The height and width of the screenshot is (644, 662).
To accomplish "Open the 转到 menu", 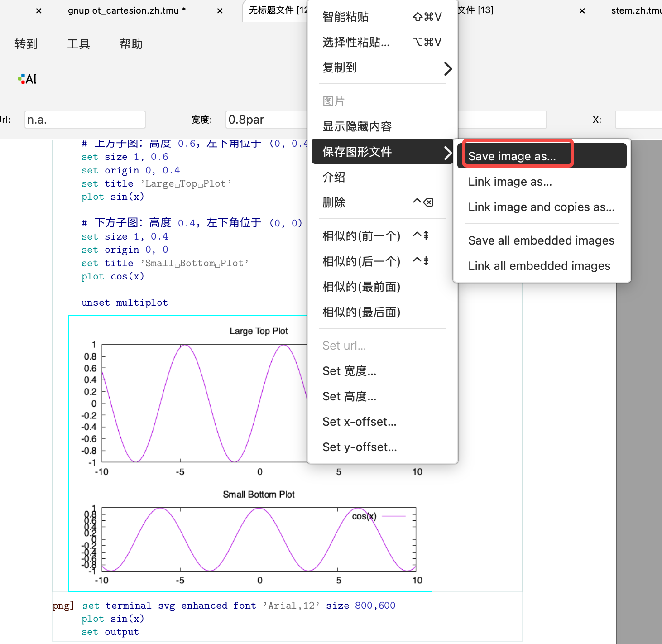I will tap(26, 44).
